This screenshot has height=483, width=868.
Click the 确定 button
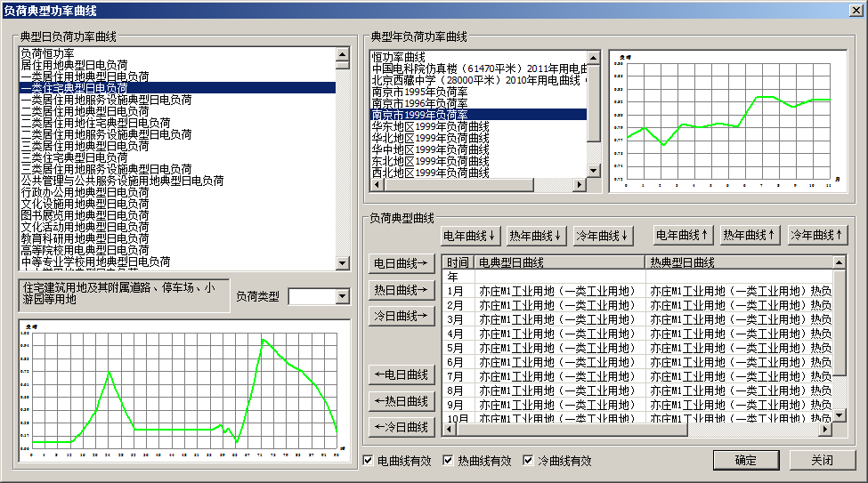tap(745, 460)
